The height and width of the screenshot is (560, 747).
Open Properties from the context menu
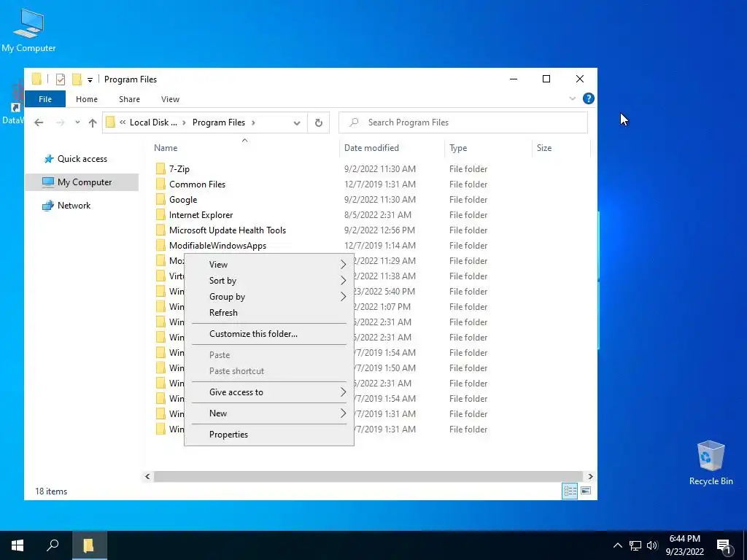[x=269, y=435]
